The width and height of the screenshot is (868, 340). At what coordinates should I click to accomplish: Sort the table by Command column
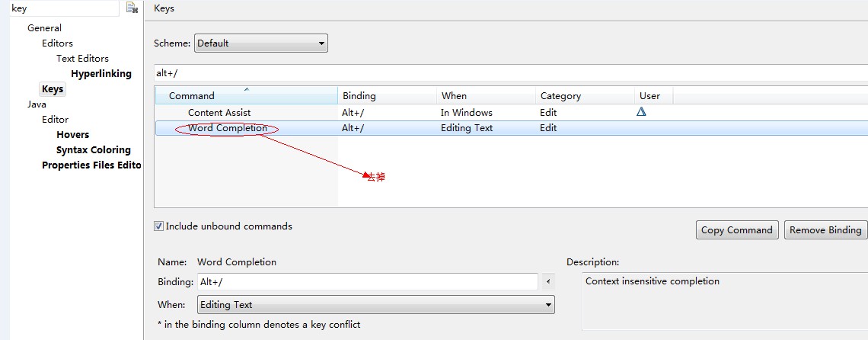click(x=246, y=96)
